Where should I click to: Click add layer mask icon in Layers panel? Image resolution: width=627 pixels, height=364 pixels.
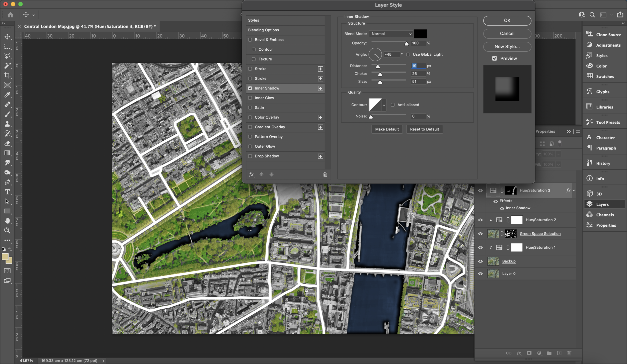click(x=529, y=353)
